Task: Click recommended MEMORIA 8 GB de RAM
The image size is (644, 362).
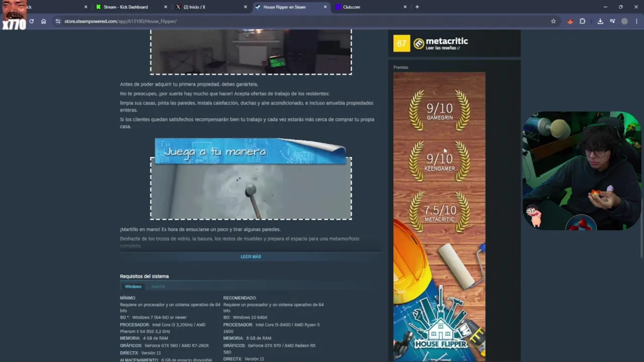Action: coord(247,338)
